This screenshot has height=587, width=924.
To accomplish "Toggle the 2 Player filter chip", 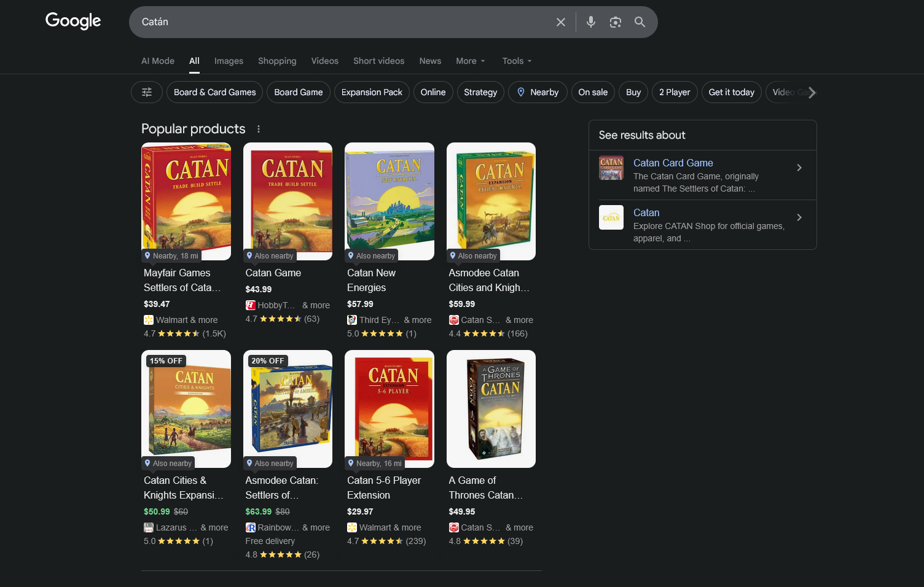I will (675, 92).
